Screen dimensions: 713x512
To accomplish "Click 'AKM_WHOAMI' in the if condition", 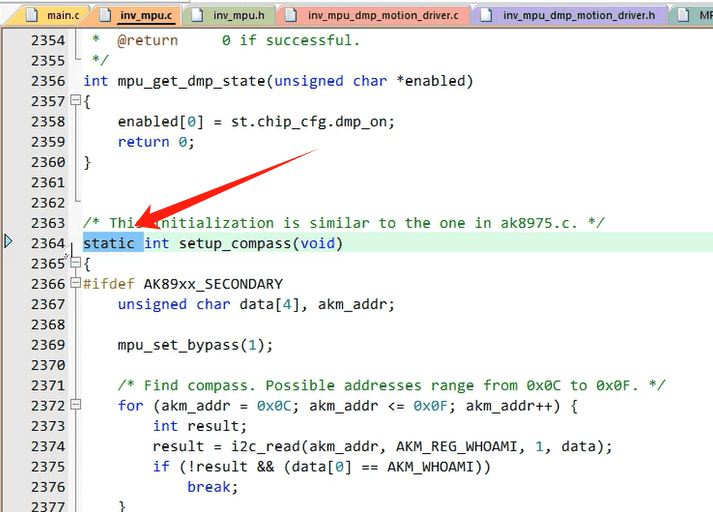I will 430,467.
